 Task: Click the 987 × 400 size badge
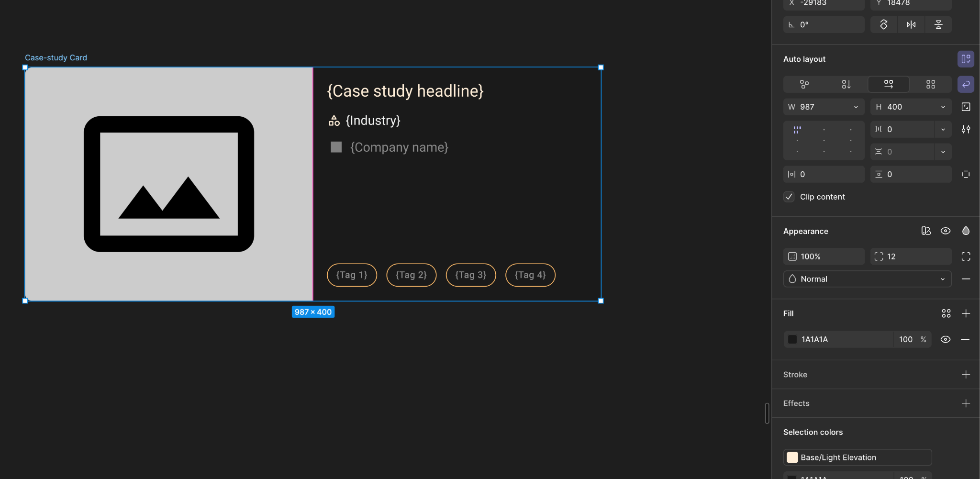click(313, 312)
